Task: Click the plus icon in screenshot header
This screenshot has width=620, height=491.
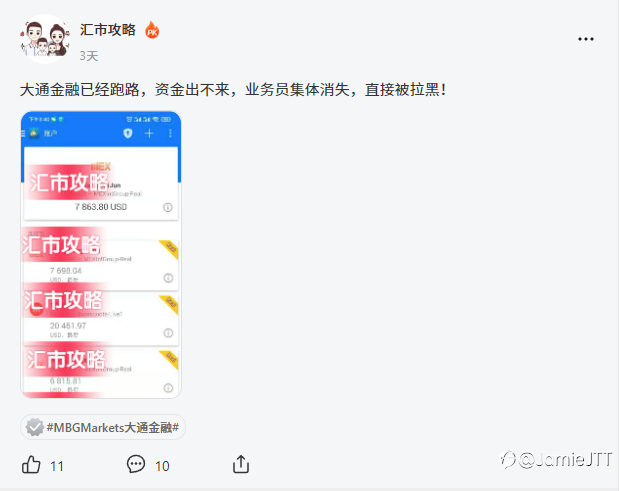Action: tap(149, 133)
